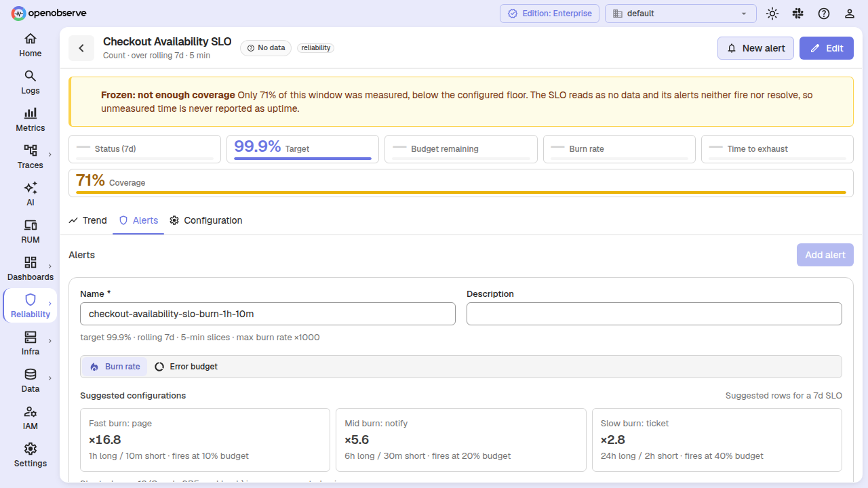Screen dimensions: 868x488
Task: Go back using the arrow button
Action: click(81, 48)
